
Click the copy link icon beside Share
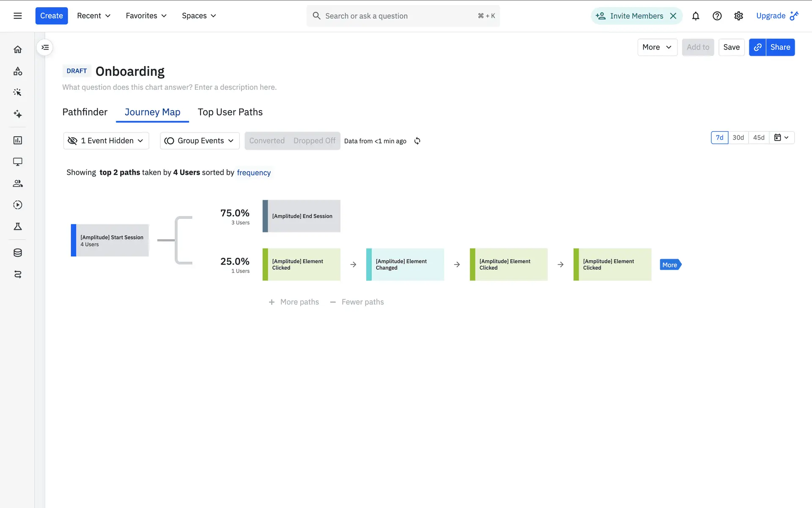(757, 47)
